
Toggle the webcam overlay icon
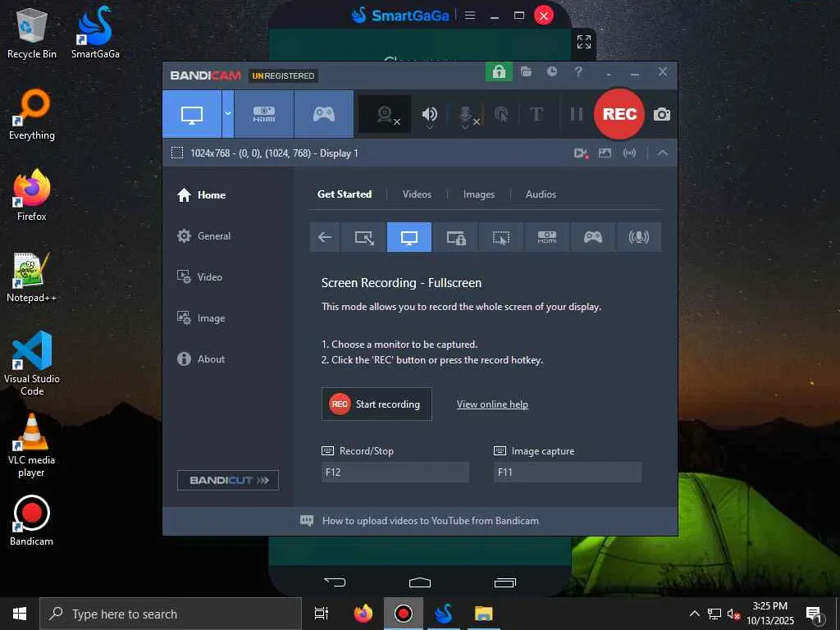(385, 114)
